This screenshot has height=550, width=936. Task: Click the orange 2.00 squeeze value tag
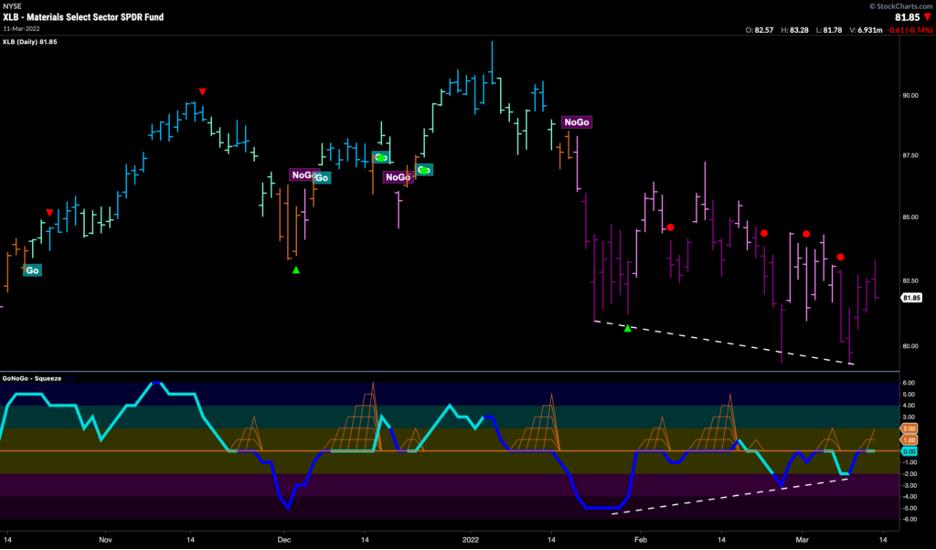(910, 428)
